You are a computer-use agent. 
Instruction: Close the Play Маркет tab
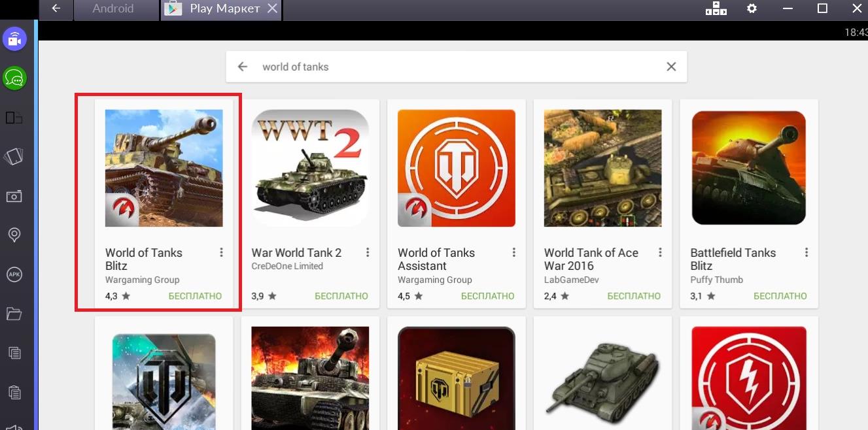point(273,9)
